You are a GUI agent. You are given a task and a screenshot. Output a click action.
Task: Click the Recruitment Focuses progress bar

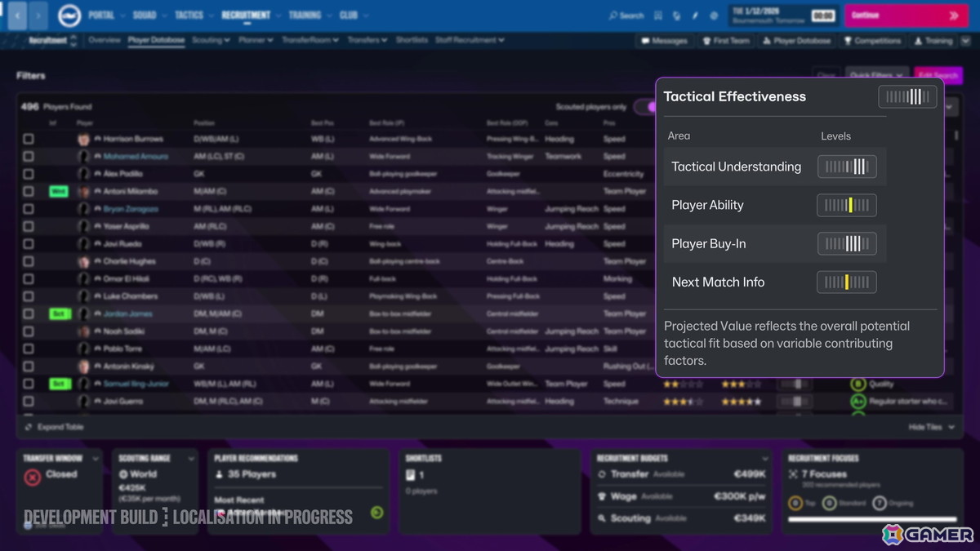click(871, 518)
